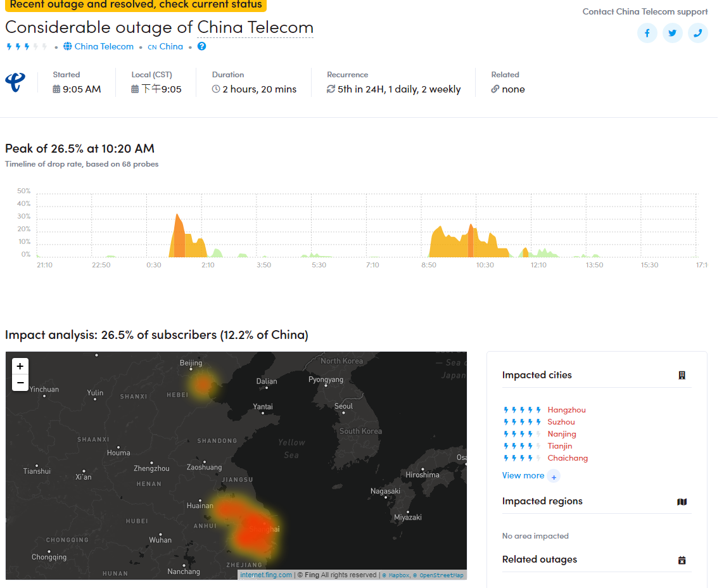
Task: Click the internet.fing.com map attribution link
Action: 266,575
